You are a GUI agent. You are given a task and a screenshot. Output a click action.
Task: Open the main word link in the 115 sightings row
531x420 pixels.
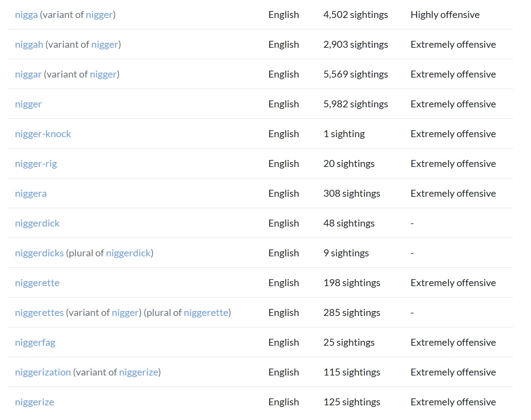click(43, 373)
